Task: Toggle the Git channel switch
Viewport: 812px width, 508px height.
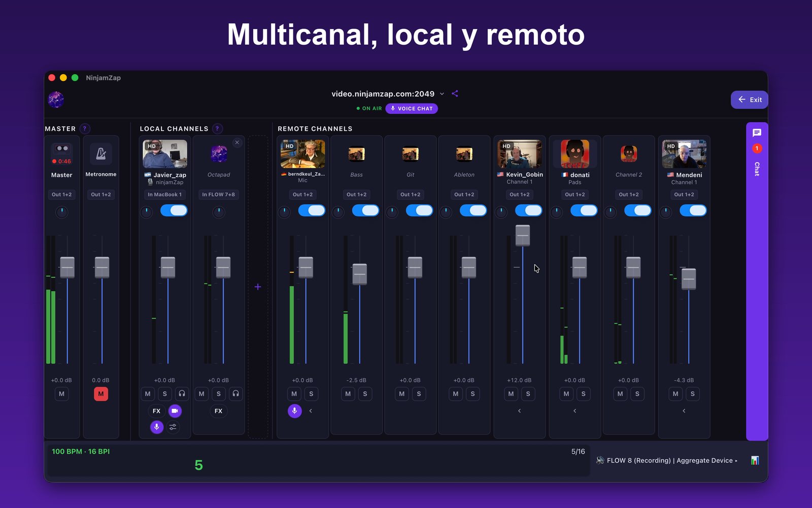Action: pos(419,210)
